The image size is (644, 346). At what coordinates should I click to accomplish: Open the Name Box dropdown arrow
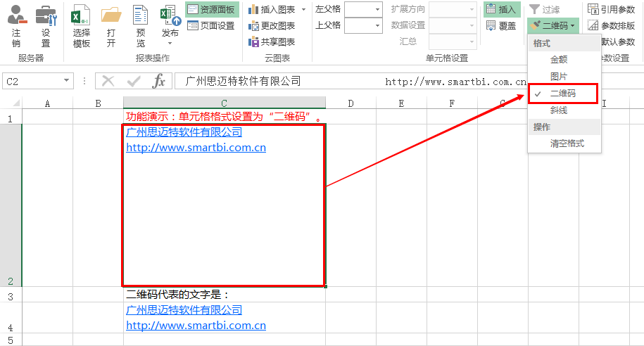click(x=67, y=81)
